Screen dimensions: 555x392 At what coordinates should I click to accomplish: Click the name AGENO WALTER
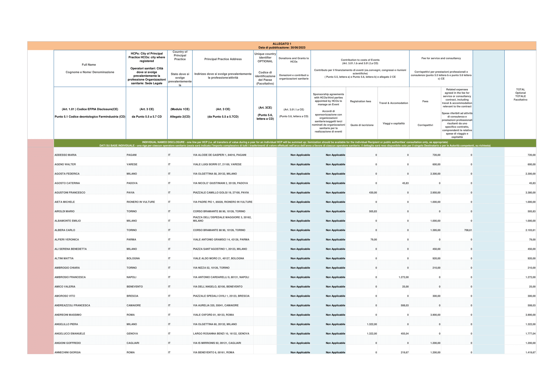coord(65,164)
